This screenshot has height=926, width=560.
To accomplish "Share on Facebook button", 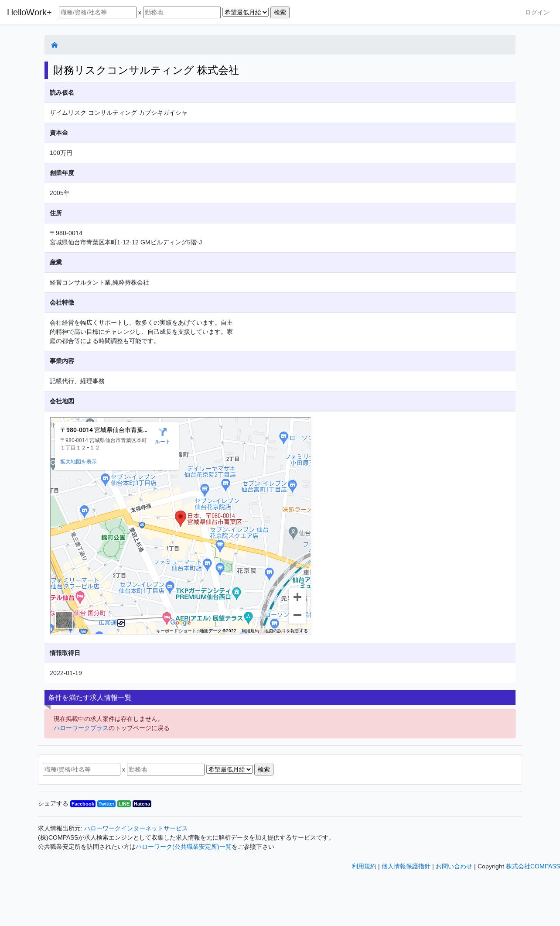I will point(83,804).
